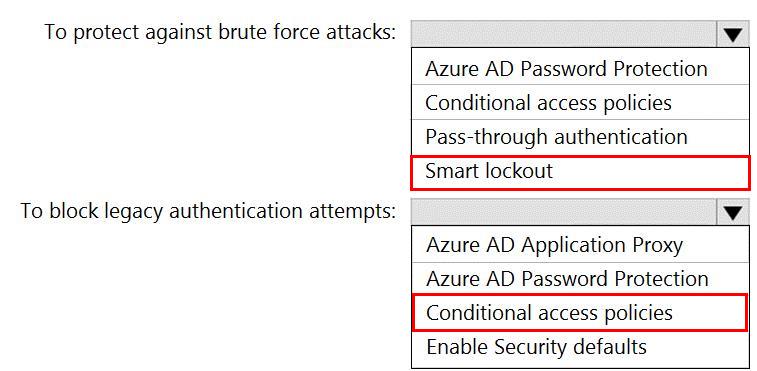Pick Azure AD Password Protection in legacy list

tap(580, 279)
